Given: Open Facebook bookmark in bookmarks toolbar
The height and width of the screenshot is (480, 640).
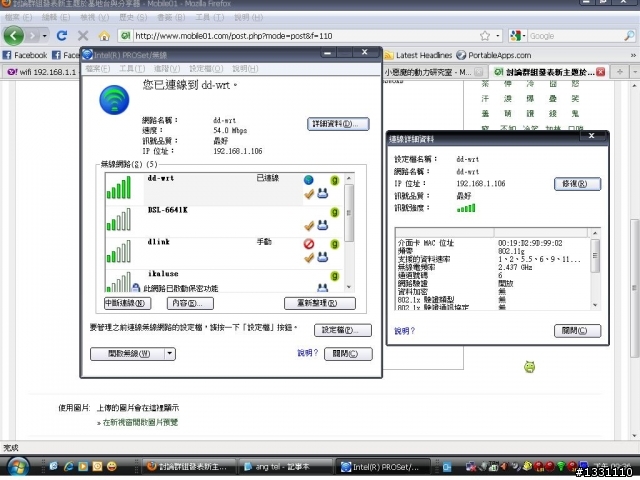Looking at the screenshot, I should 25,55.
